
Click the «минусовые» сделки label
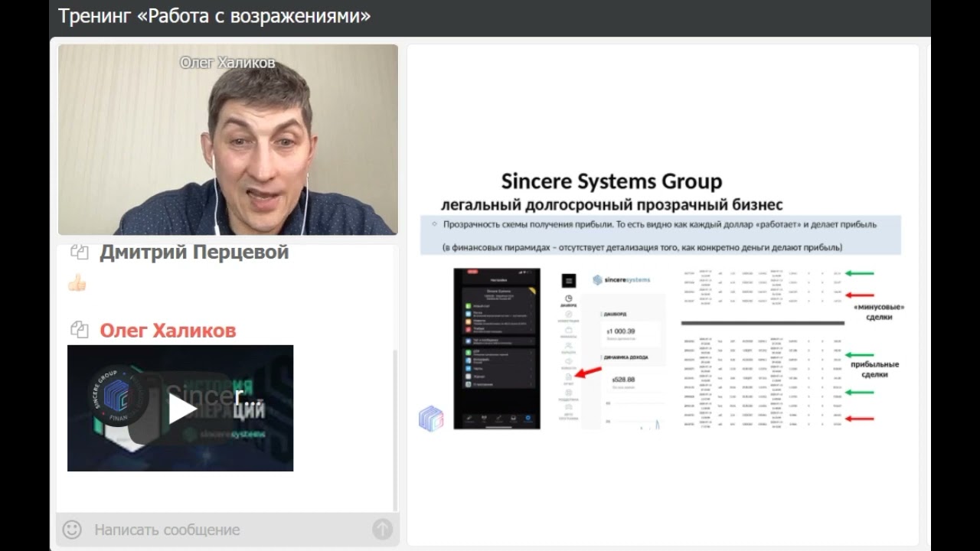(879, 311)
